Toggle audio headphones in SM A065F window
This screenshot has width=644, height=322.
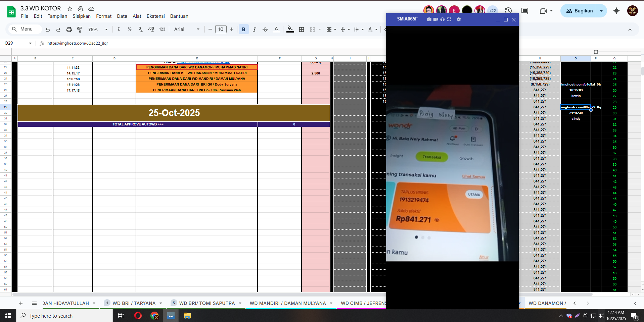pyautogui.click(x=443, y=19)
